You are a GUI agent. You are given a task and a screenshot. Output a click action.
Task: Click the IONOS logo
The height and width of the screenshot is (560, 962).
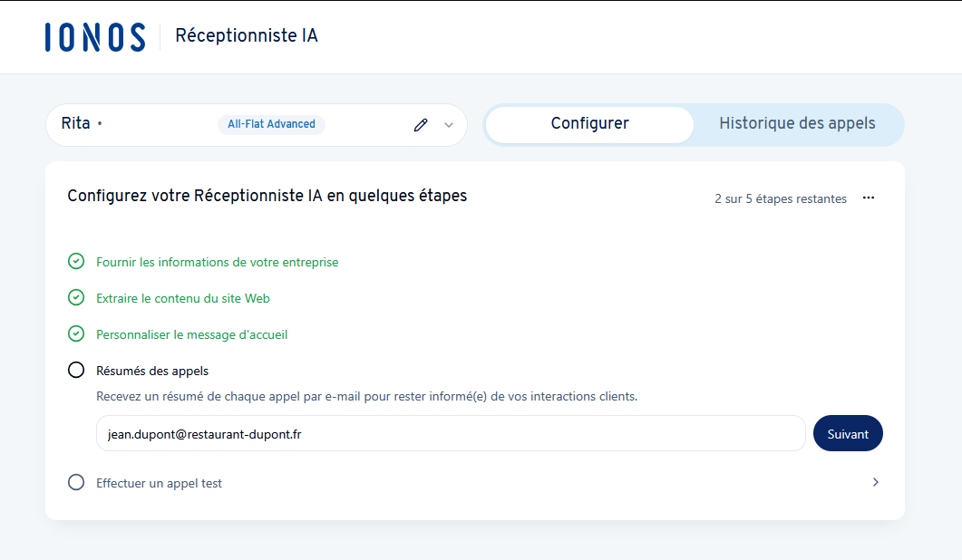pyautogui.click(x=94, y=36)
